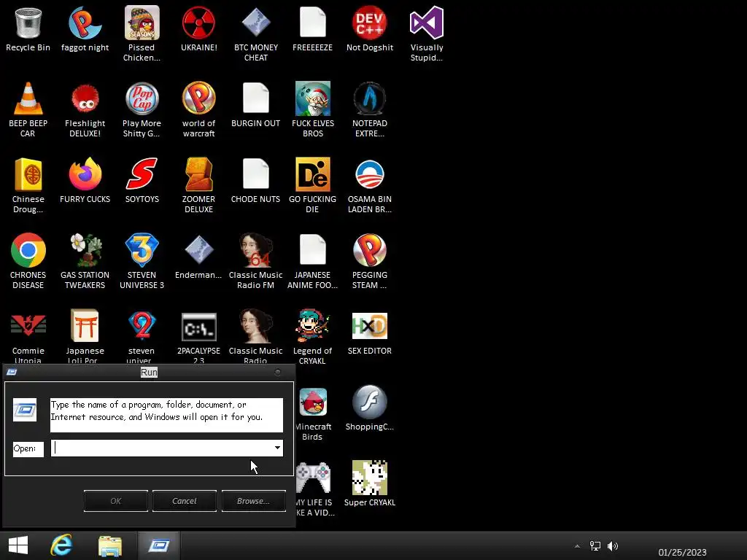Open the Commie Utopia eagle icon
747x560 pixels.
click(28, 326)
